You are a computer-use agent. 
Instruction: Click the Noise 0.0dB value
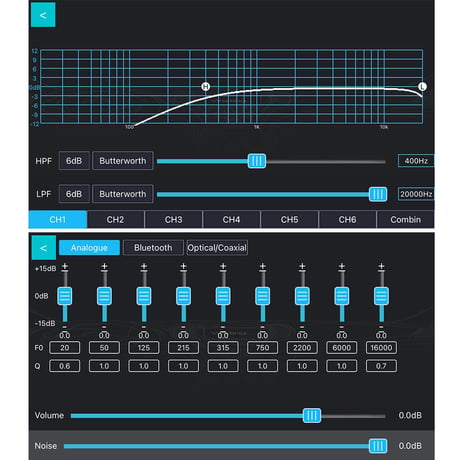tap(410, 446)
